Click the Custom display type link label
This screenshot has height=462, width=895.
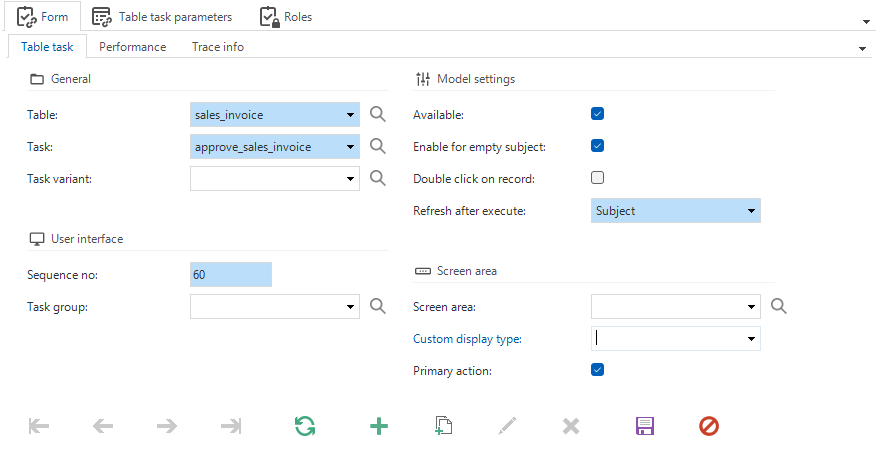(x=467, y=339)
